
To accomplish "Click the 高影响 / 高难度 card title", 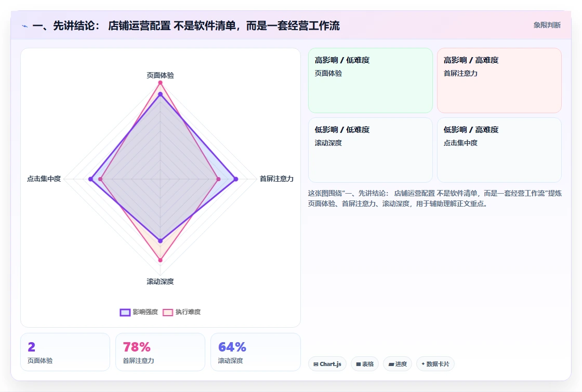I will click(x=471, y=60).
